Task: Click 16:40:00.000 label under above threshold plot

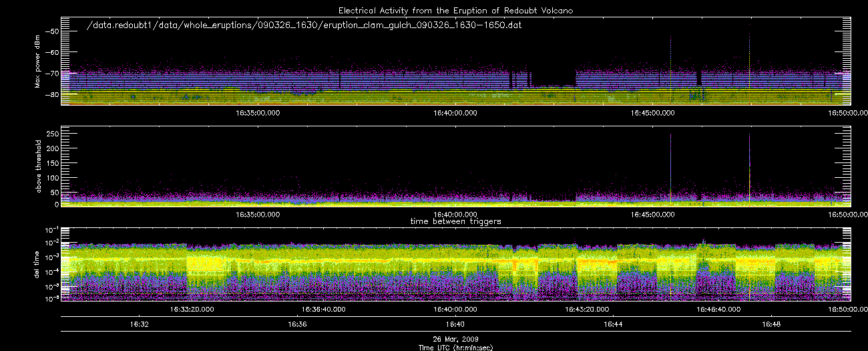Action: pyautogui.click(x=455, y=214)
